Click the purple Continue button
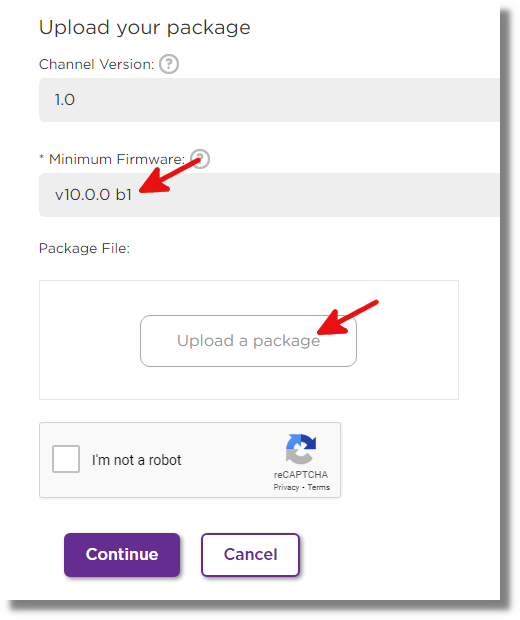 pyautogui.click(x=122, y=554)
